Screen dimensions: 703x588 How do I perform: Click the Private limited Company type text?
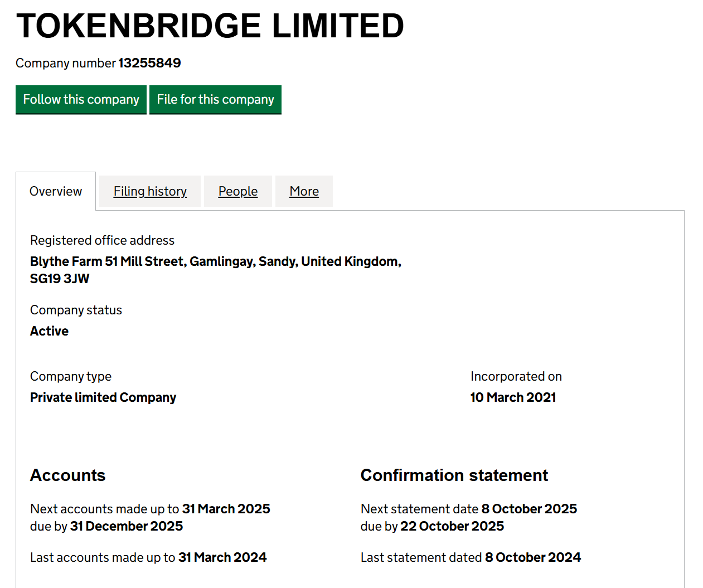103,397
